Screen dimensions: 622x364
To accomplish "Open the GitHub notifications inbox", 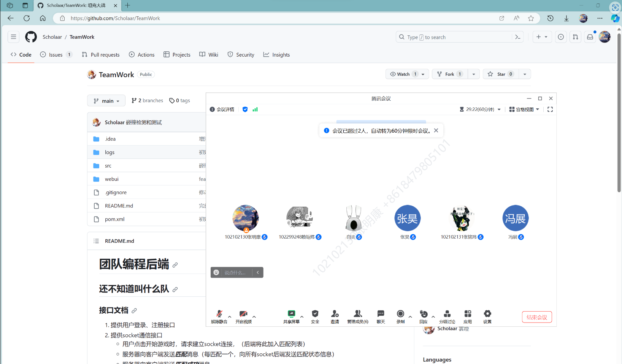I will (590, 37).
